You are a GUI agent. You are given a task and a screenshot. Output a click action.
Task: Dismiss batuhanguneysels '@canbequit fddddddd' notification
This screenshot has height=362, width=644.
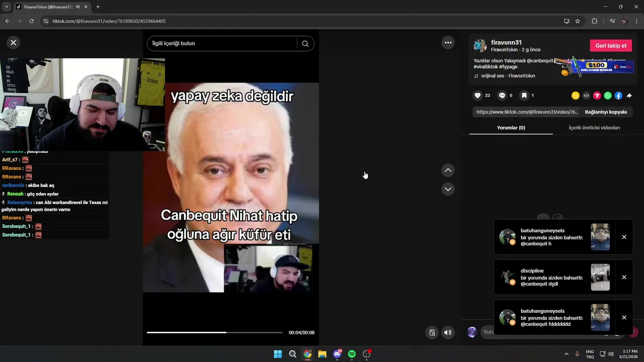[624, 318]
